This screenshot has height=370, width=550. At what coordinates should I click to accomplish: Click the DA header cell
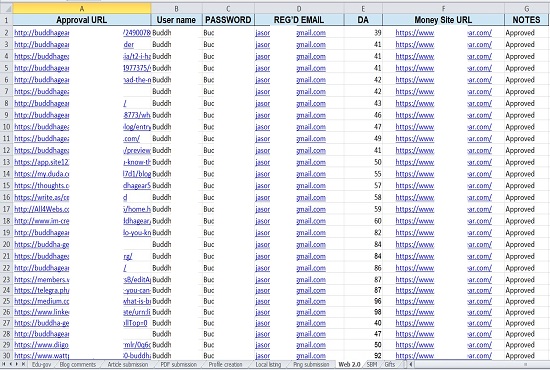[x=363, y=20]
